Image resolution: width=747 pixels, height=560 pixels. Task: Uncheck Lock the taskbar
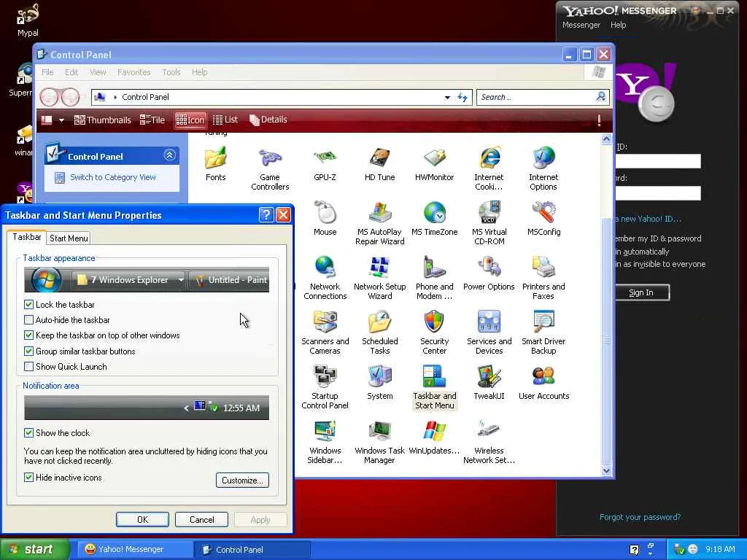(x=28, y=304)
